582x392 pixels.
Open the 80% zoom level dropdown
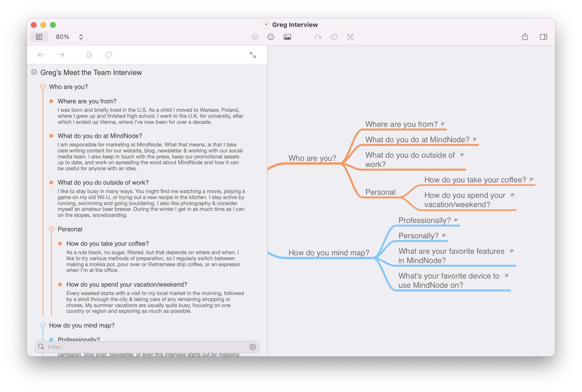coord(69,37)
